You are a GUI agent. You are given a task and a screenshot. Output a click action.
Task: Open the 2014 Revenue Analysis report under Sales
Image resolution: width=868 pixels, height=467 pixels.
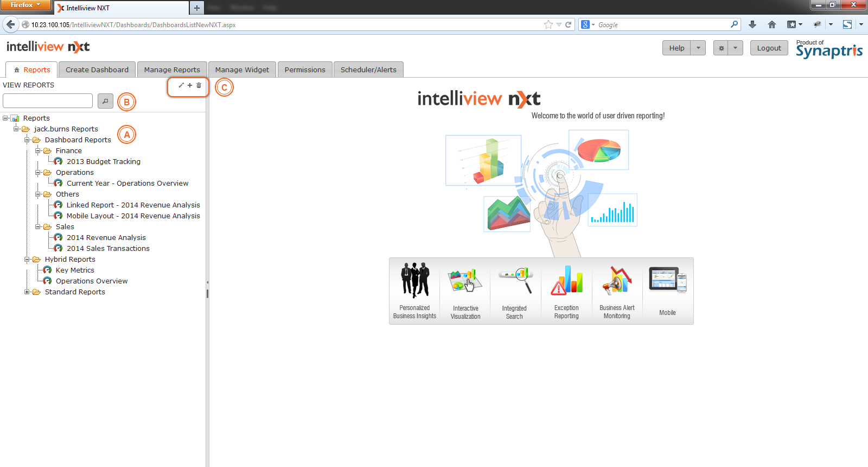click(106, 237)
